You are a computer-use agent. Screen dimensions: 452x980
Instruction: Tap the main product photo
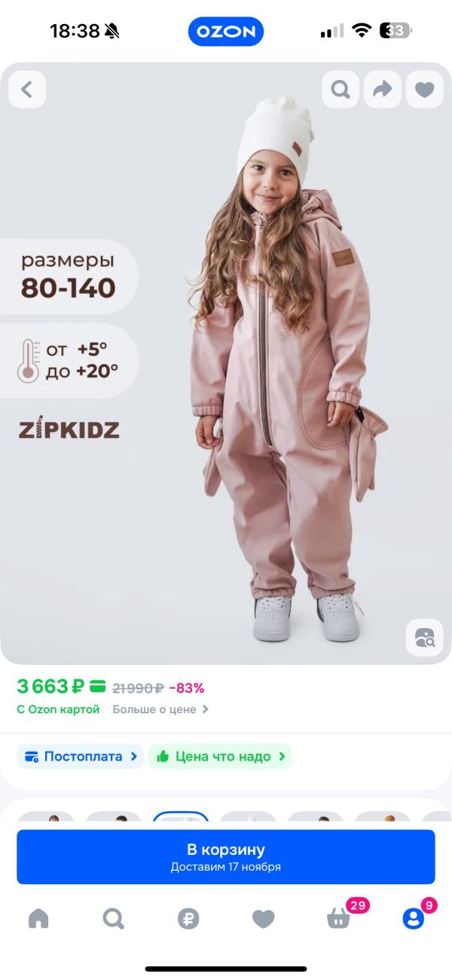226,363
